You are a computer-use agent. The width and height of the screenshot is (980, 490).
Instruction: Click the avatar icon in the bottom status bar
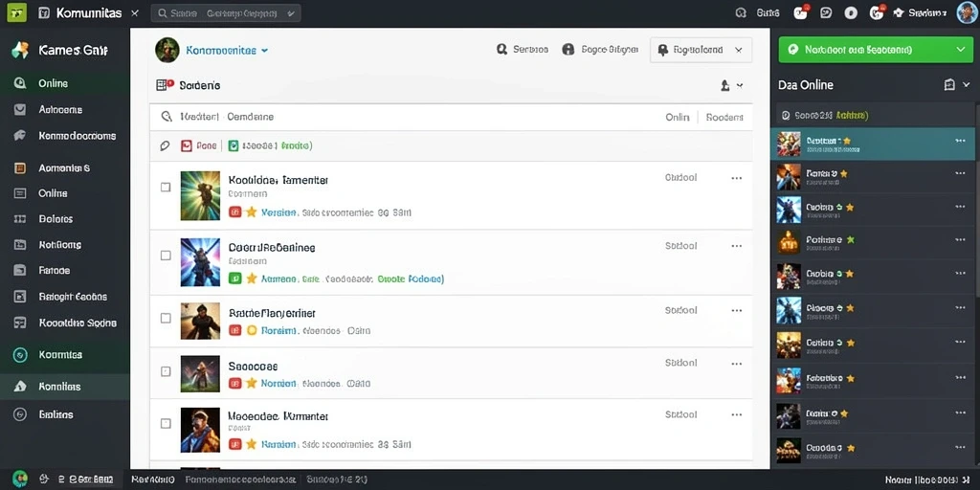click(x=20, y=479)
